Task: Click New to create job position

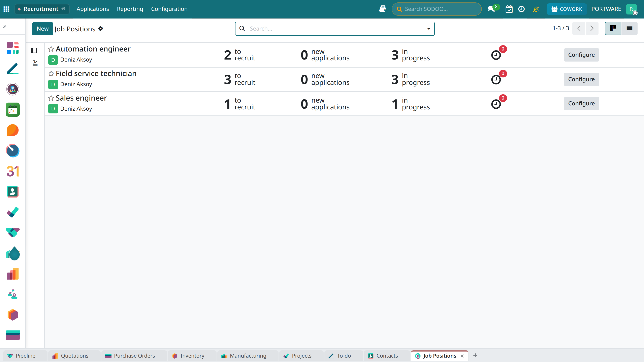Action: click(x=42, y=29)
